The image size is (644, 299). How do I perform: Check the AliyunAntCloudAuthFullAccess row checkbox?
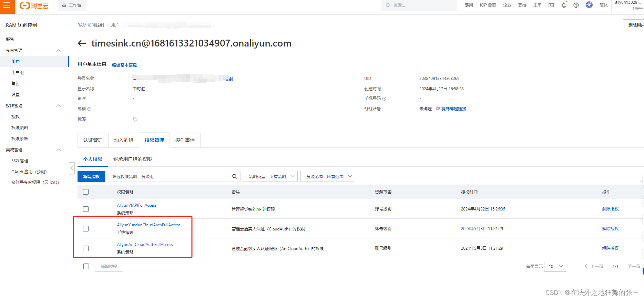pos(86,248)
